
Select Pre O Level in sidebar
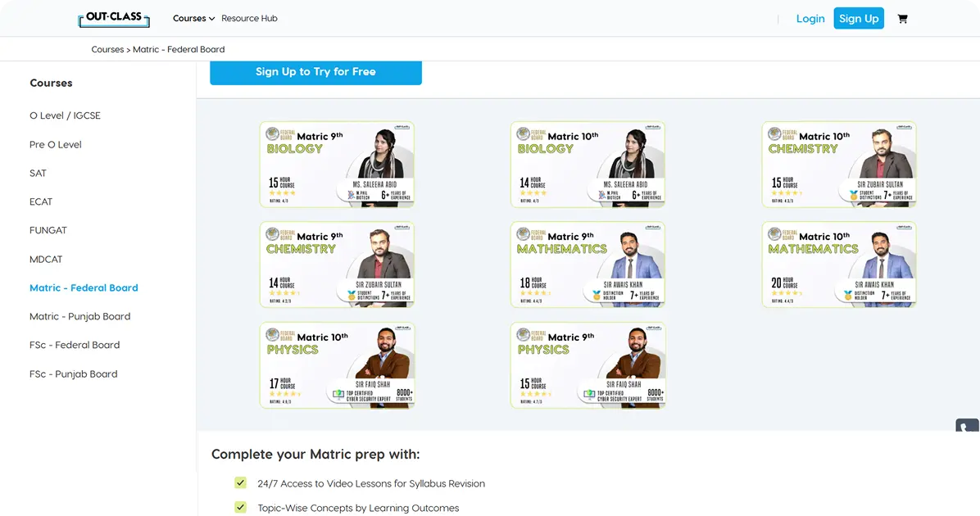pyautogui.click(x=56, y=144)
